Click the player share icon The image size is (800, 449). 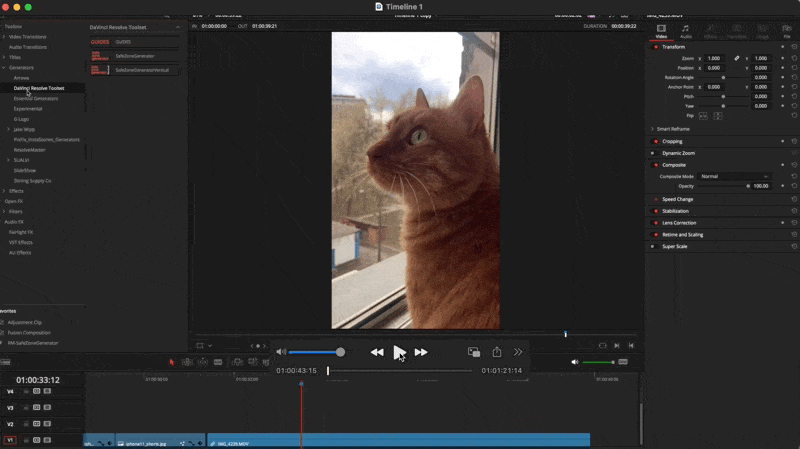tap(496, 352)
